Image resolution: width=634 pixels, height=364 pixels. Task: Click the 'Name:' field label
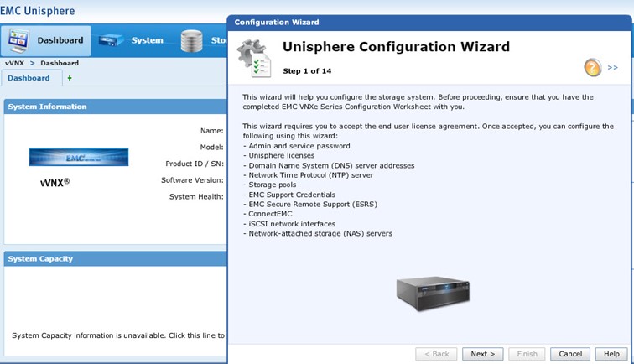[212, 131]
